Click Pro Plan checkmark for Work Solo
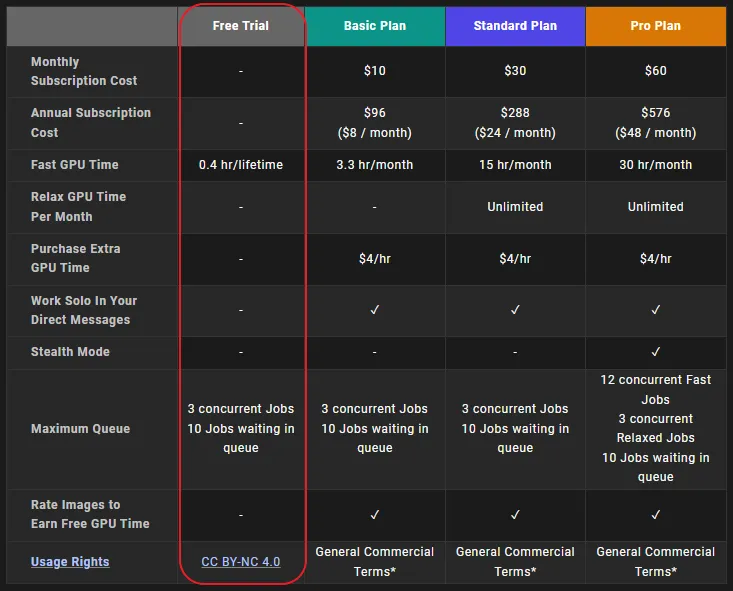The width and height of the screenshot is (733, 591). (656, 310)
